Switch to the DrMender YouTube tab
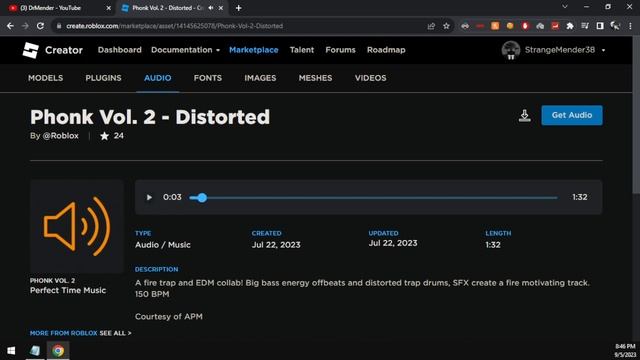This screenshot has height=360, width=640. pos(57,8)
